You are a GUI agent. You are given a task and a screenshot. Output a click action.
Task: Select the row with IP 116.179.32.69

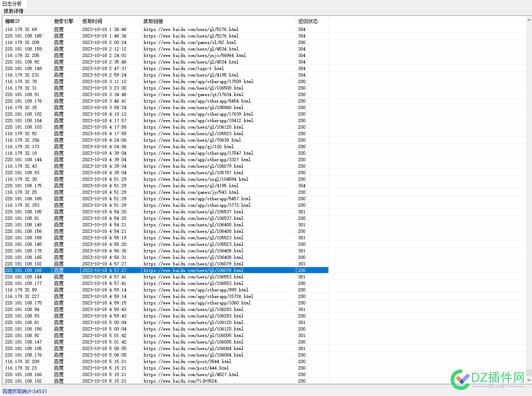pos(166,29)
